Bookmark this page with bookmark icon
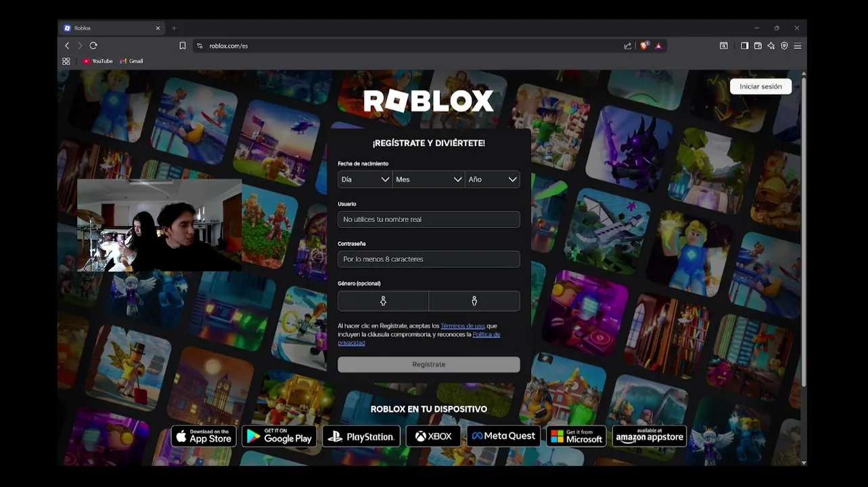The height and width of the screenshot is (487, 868). pos(183,46)
